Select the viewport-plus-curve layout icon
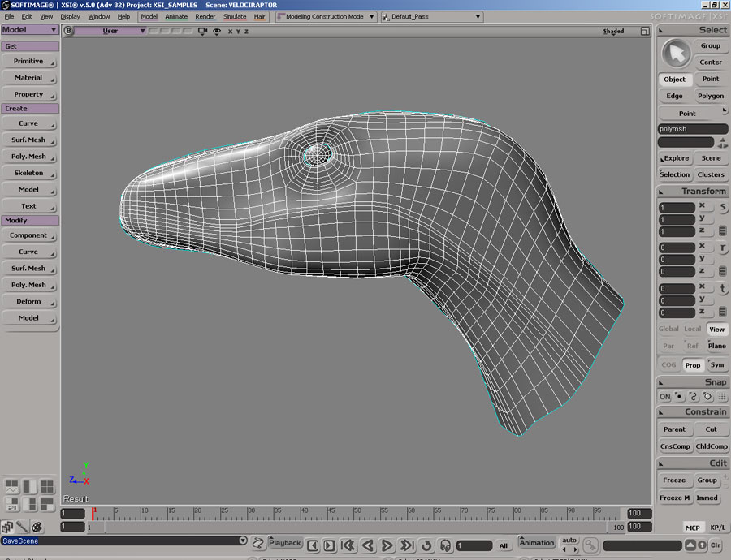The width and height of the screenshot is (731, 560). 11,487
